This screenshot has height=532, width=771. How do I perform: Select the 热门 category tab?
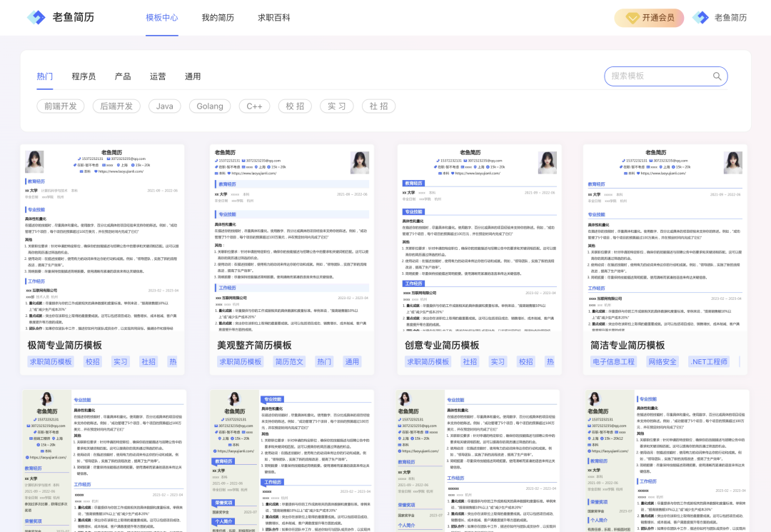(x=45, y=76)
